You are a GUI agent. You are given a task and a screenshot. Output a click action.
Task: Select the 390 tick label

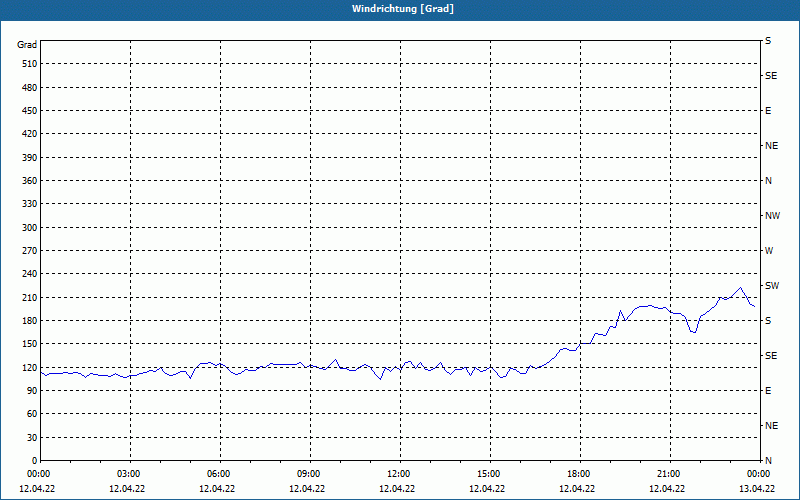pyautogui.click(x=30, y=158)
